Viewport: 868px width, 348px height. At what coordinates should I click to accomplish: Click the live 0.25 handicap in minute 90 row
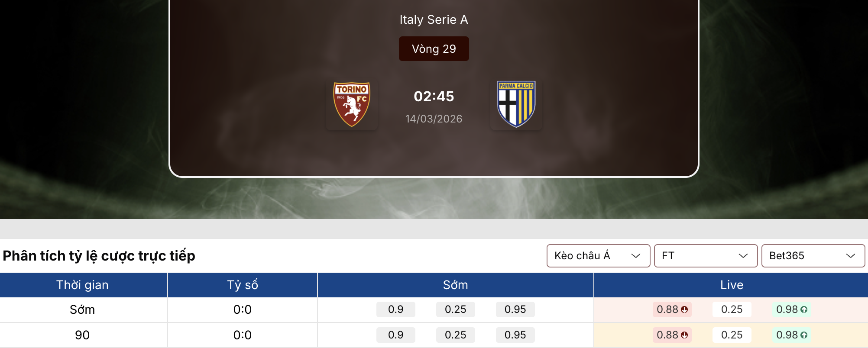coord(732,335)
